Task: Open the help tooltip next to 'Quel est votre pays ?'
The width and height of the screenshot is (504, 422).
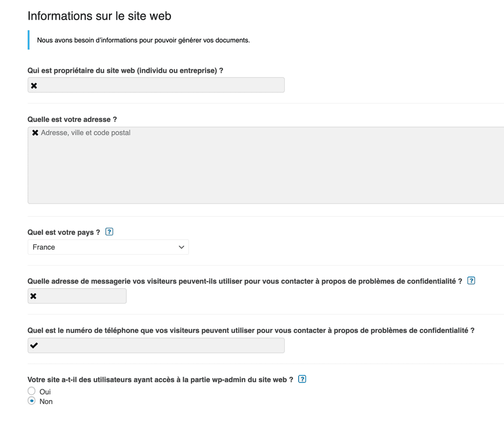Action: 109,232
